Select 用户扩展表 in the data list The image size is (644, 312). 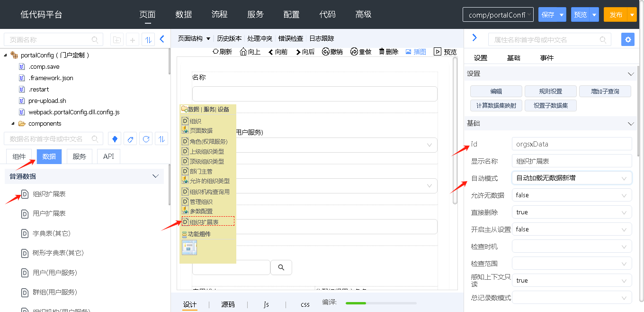(x=49, y=213)
